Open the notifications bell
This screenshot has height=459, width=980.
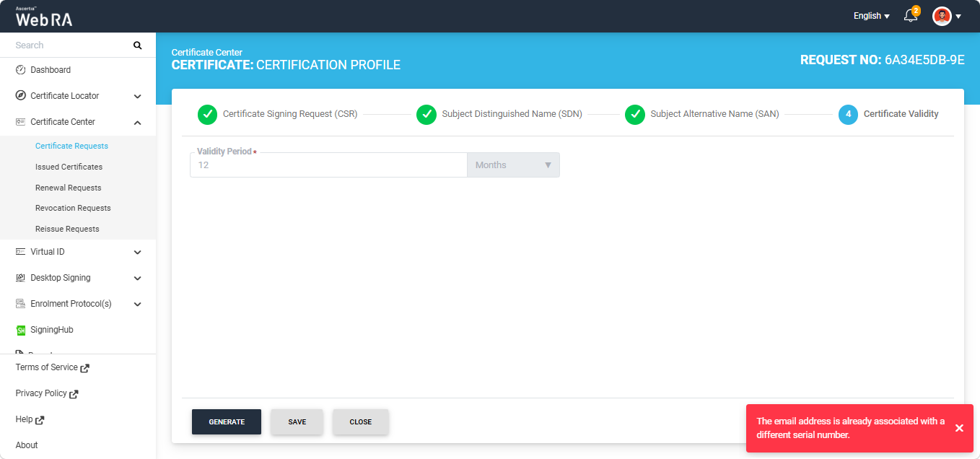pyautogui.click(x=911, y=16)
